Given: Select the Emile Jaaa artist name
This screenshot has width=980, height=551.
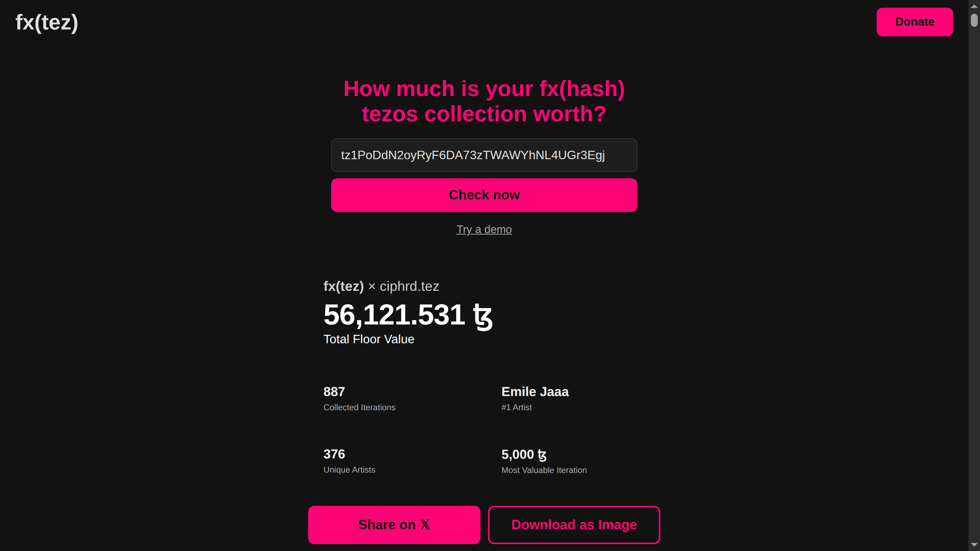Looking at the screenshot, I should pos(535,392).
